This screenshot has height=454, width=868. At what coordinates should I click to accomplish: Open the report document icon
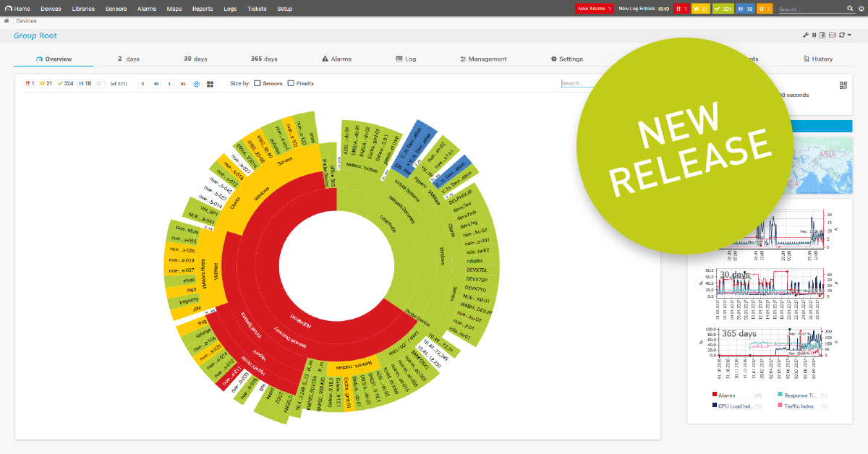[822, 35]
